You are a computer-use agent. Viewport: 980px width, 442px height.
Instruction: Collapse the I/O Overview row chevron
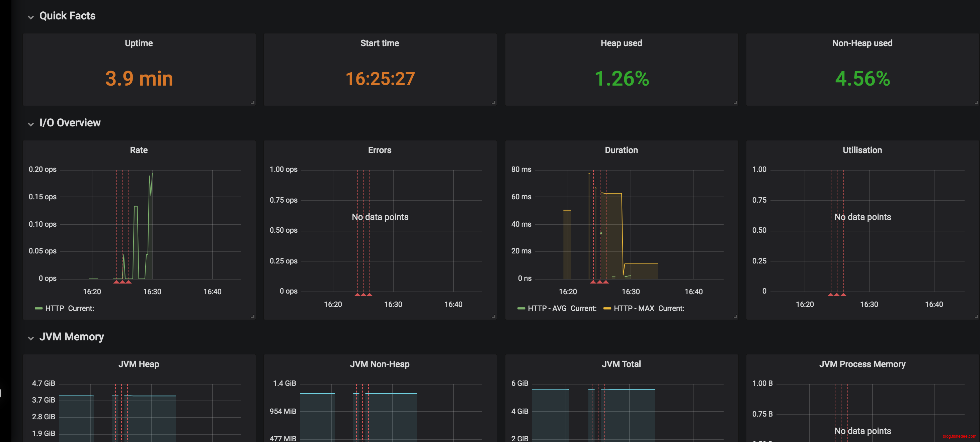point(31,124)
